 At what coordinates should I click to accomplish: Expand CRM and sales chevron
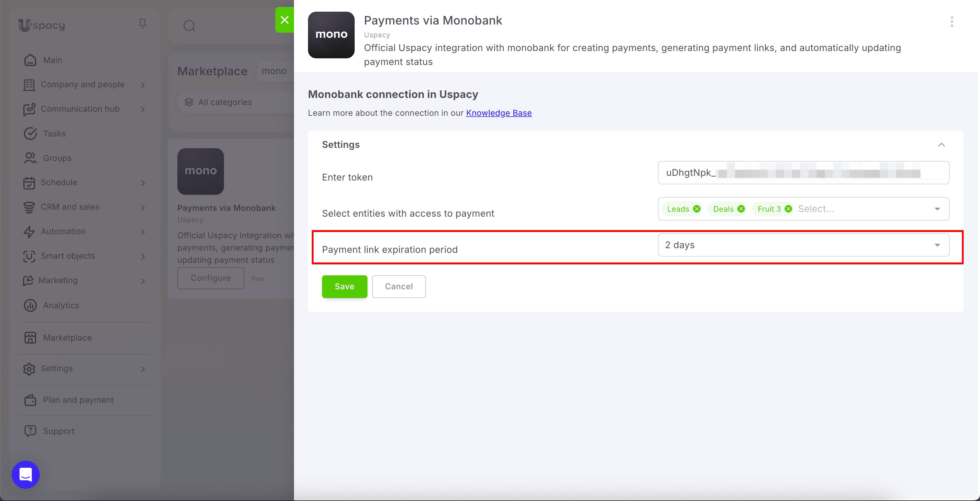click(x=143, y=207)
